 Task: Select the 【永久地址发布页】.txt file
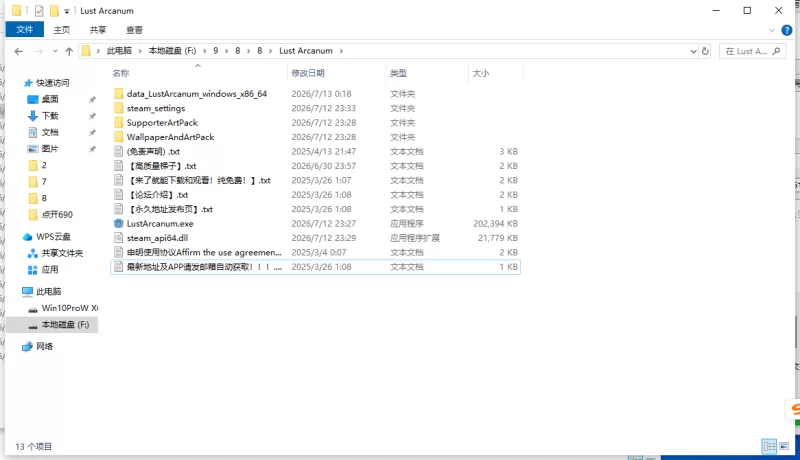click(x=169, y=209)
